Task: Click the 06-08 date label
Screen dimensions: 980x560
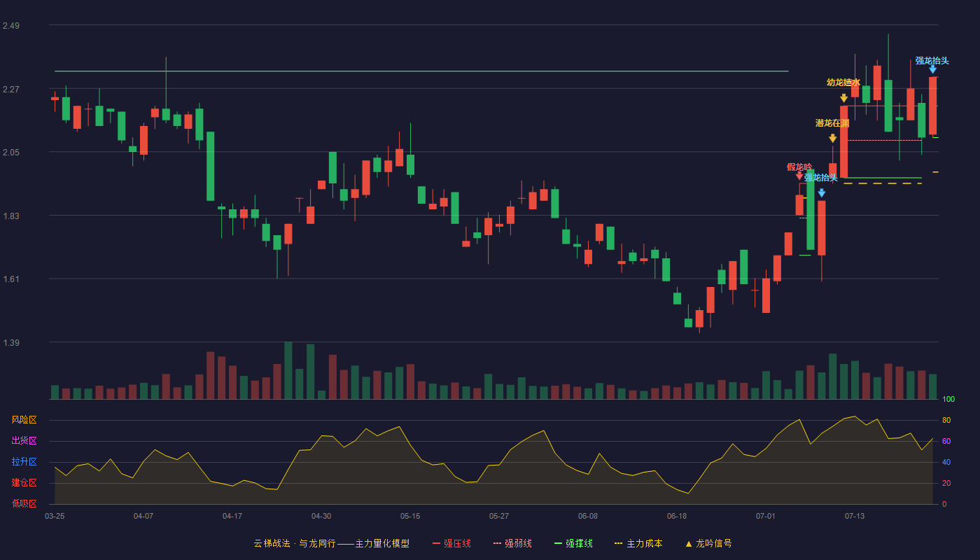Action: click(588, 516)
